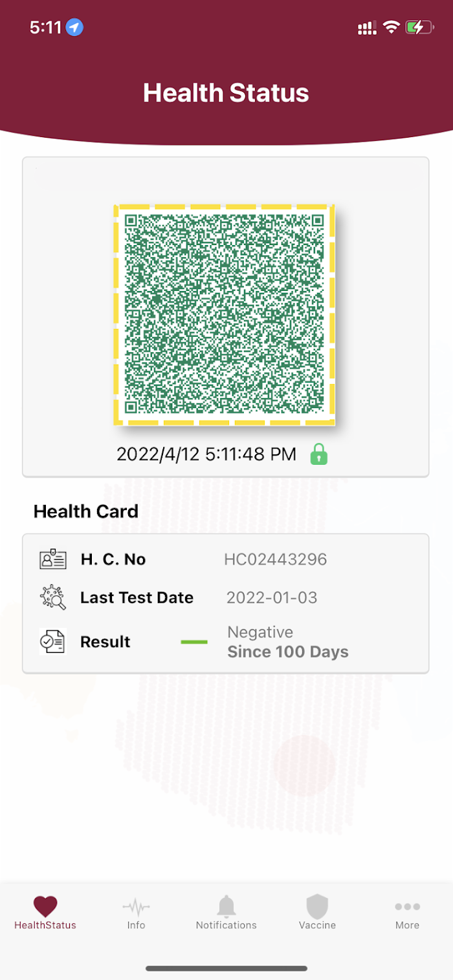The height and width of the screenshot is (980, 453).
Task: Tap the Wi-Fi status icon
Action: point(391,27)
